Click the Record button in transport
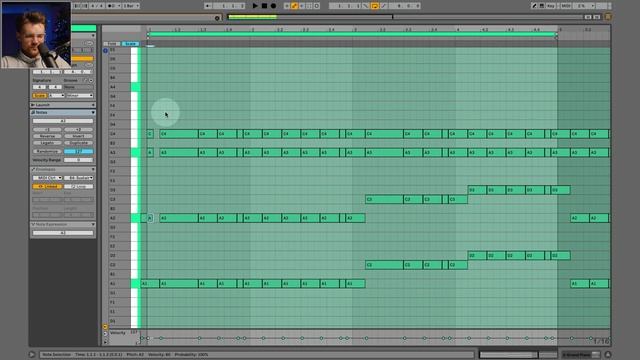Image resolution: width=640 pixels, height=360 pixels. pyautogui.click(x=273, y=6)
